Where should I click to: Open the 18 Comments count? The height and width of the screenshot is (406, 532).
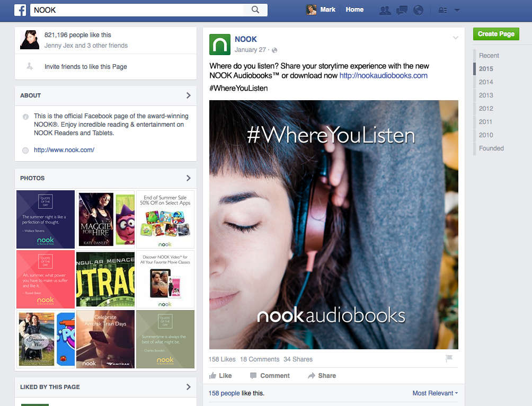(x=260, y=359)
